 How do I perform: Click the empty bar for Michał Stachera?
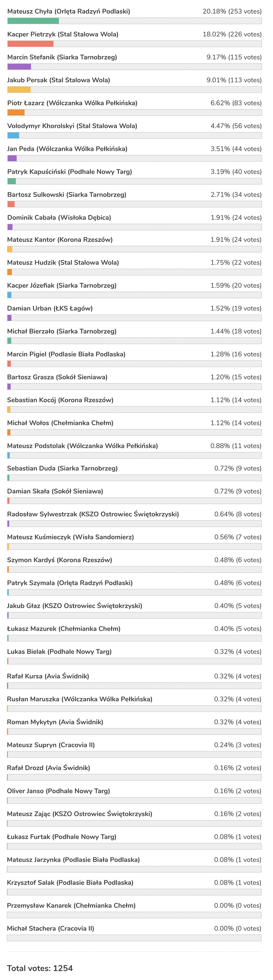click(x=134, y=938)
